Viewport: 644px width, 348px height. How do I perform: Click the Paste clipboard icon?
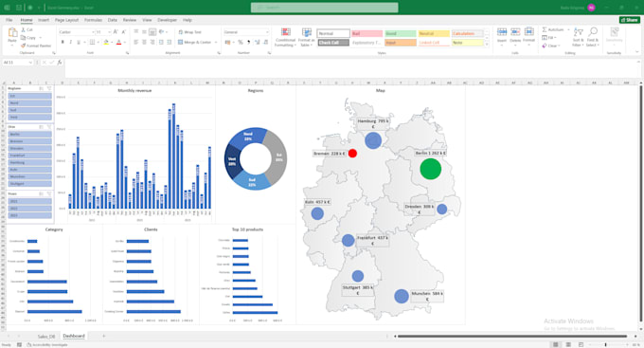12,33
